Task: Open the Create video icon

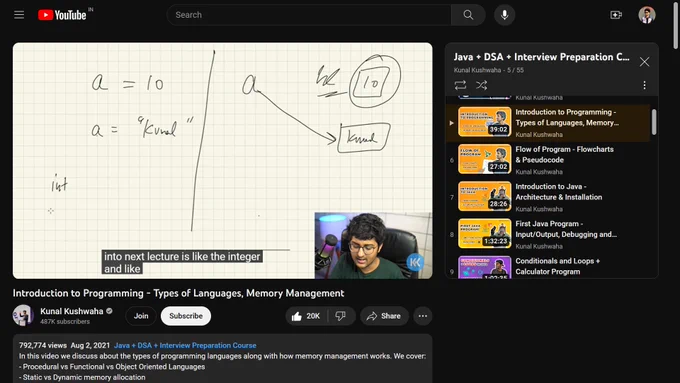Action: click(x=616, y=15)
